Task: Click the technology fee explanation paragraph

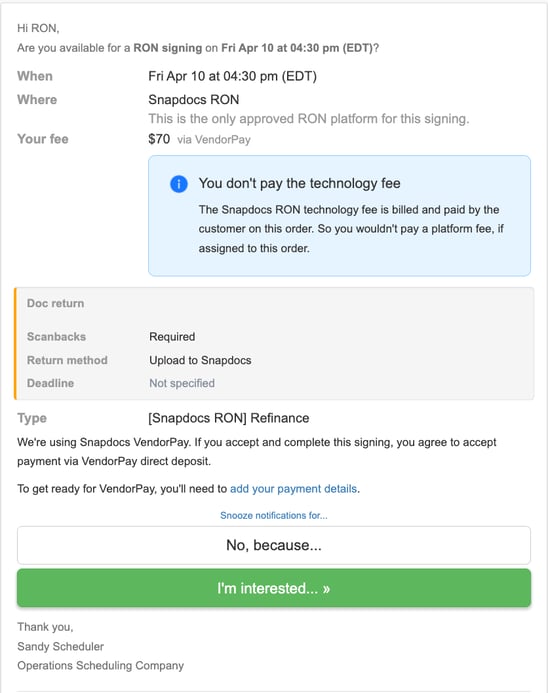Action: (x=351, y=229)
